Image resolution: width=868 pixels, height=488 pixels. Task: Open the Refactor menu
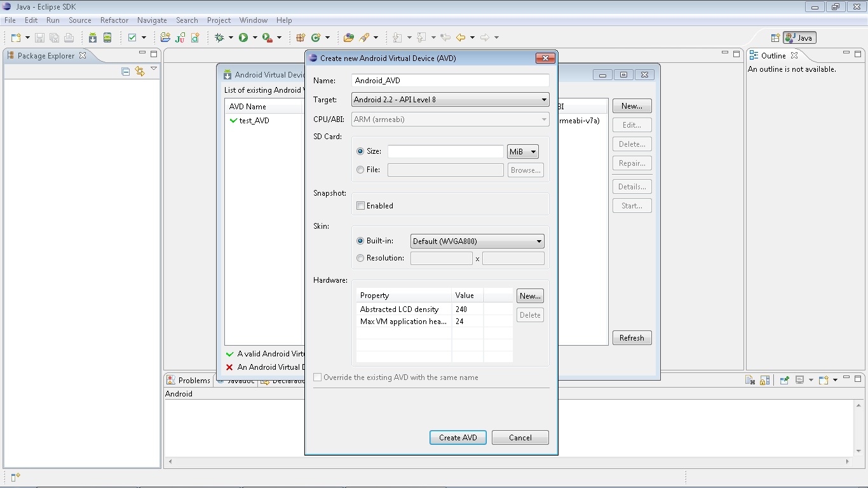click(x=114, y=20)
